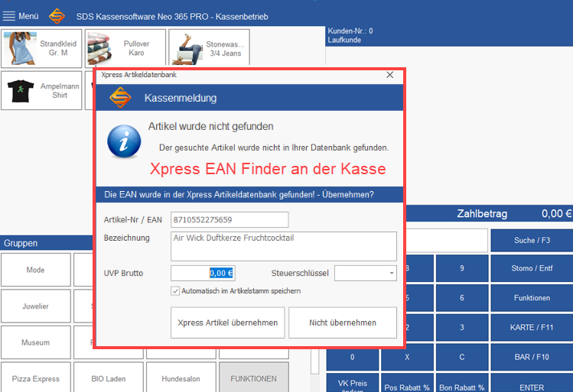Click the Artikel-Nr / EAN field
Viewport: 573px width, 392px height.
point(230,220)
